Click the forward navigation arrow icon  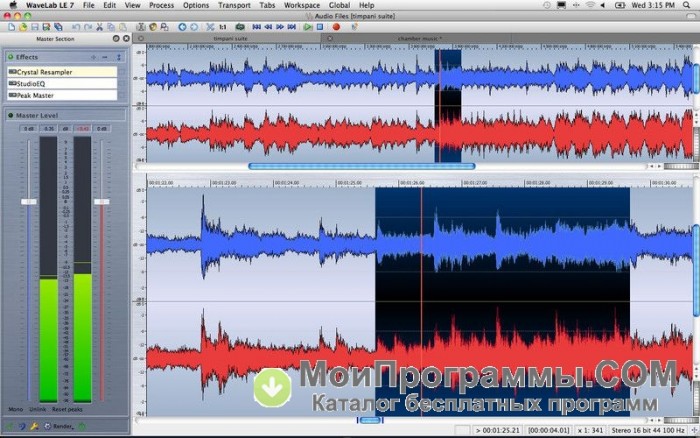[194, 27]
